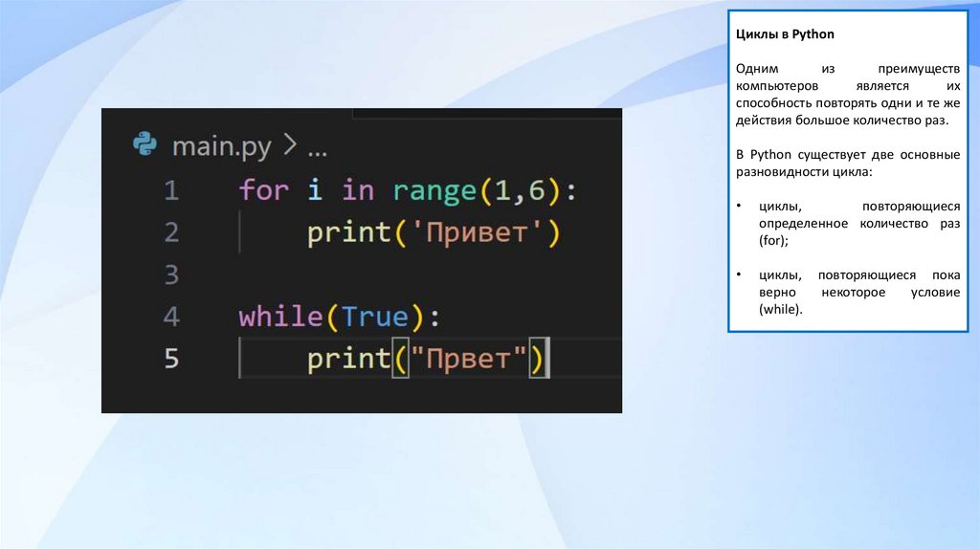Image resolution: width=980 pixels, height=549 pixels.
Task: Click the main.py breadcrumb label
Action: click(221, 147)
